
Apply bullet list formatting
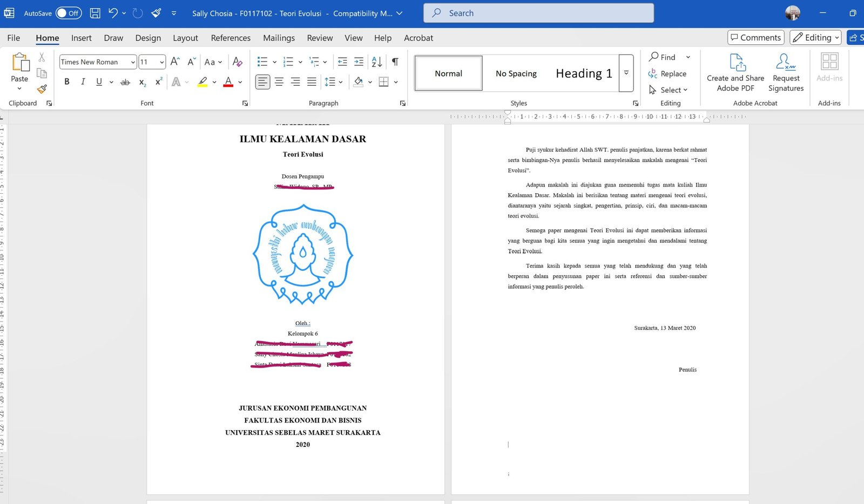(x=262, y=62)
